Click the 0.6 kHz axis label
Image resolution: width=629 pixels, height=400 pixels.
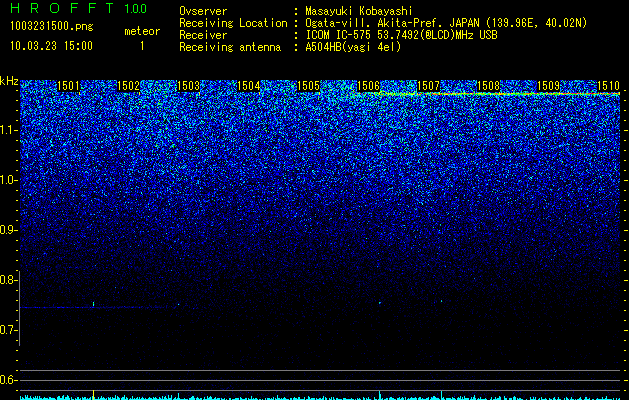pyautogui.click(x=9, y=380)
